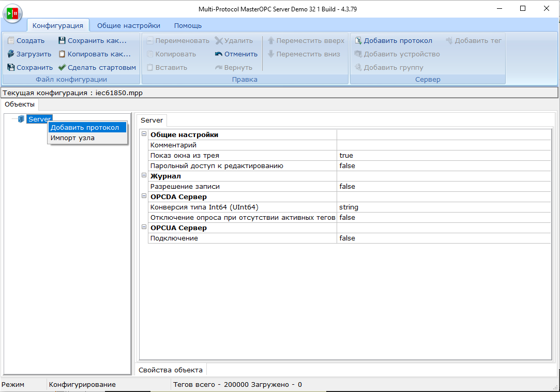Click the Сохранить floppy disk icon

pyautogui.click(x=11, y=67)
